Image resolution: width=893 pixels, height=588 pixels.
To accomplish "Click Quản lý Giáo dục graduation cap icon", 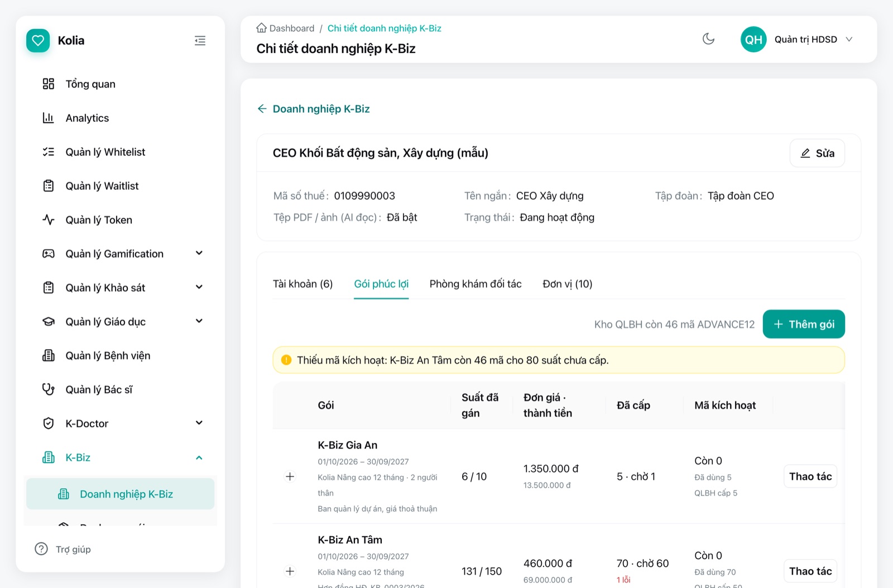I will (49, 322).
